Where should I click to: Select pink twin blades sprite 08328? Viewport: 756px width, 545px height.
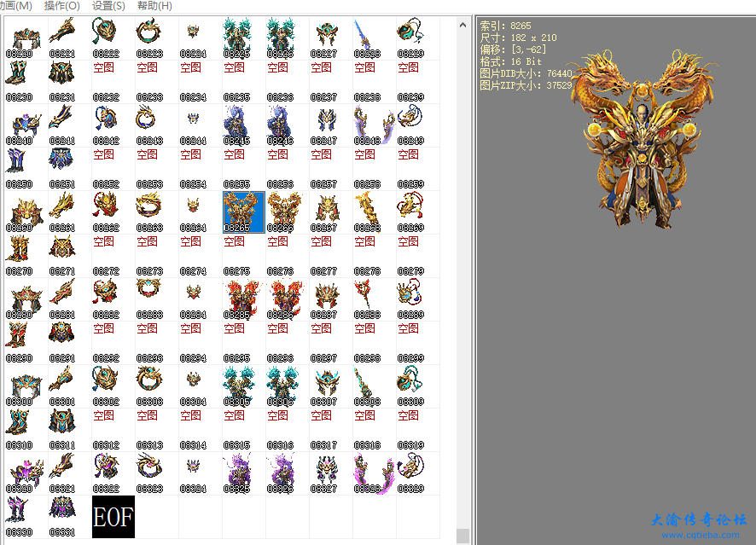tap(374, 473)
